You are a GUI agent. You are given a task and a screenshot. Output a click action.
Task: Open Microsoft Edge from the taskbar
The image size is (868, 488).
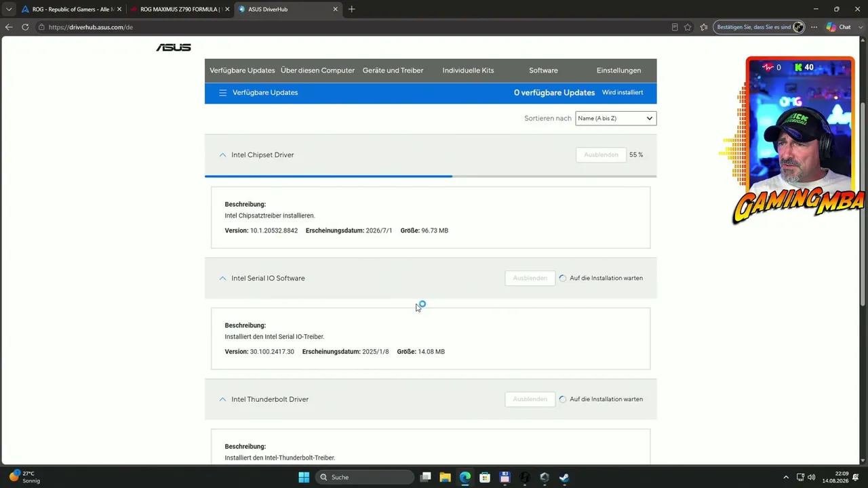coord(465,477)
